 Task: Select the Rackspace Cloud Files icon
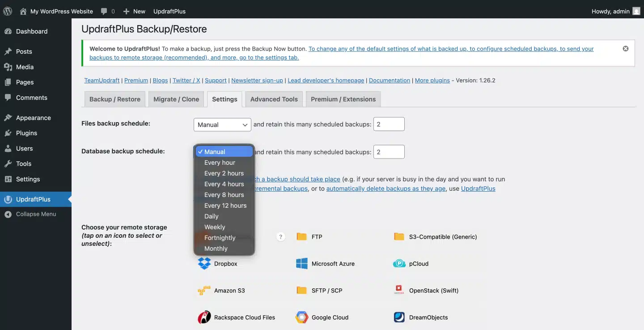(204, 317)
